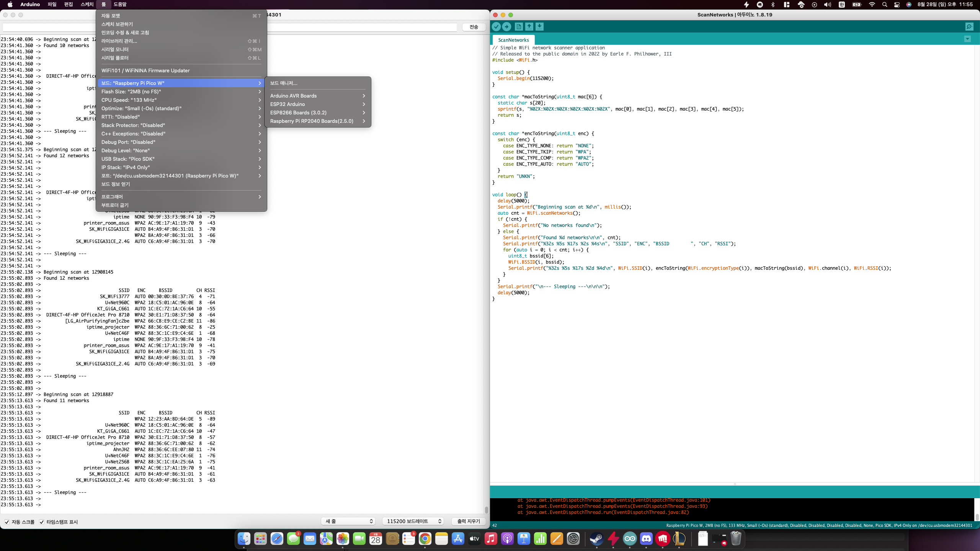Expand the Flash Size "2MB (no FS)" submenu
This screenshot has height=551, width=980.
tap(181, 91)
